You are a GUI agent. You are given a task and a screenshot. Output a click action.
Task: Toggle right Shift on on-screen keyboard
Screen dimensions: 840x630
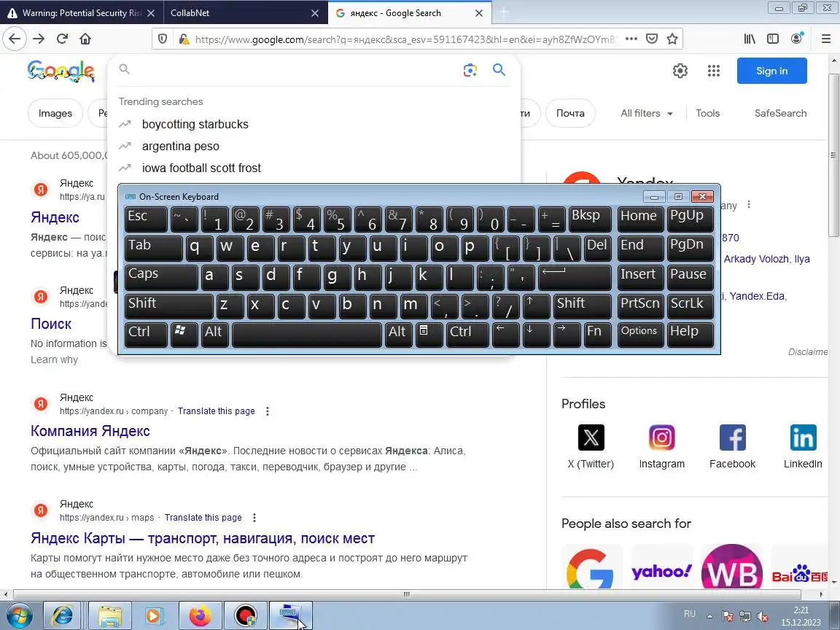pos(582,306)
